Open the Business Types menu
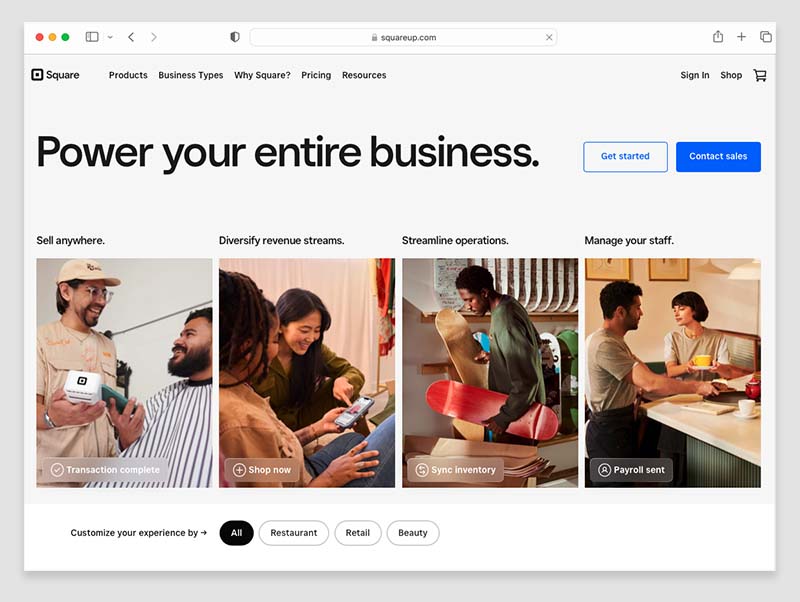This screenshot has height=602, width=800. [x=191, y=75]
